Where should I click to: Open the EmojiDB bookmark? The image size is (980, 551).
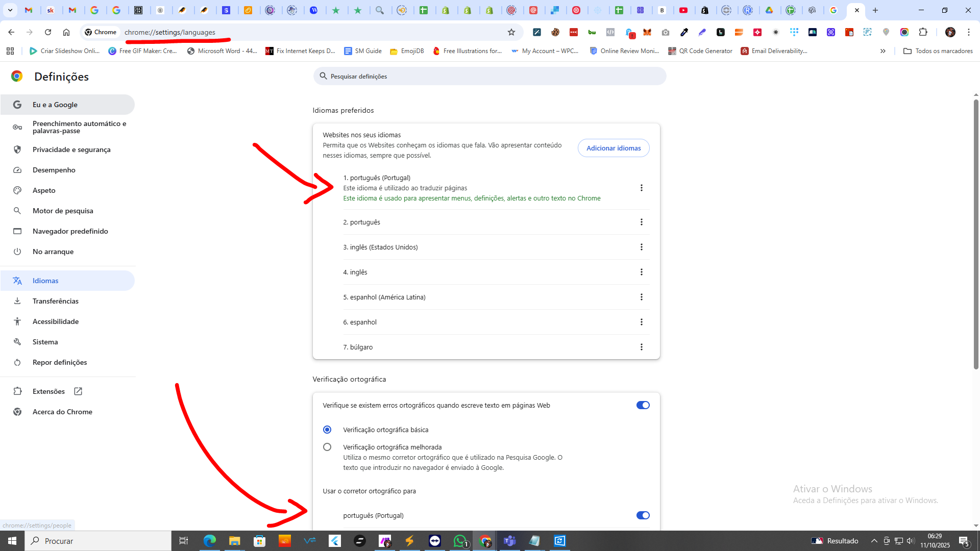[407, 51]
